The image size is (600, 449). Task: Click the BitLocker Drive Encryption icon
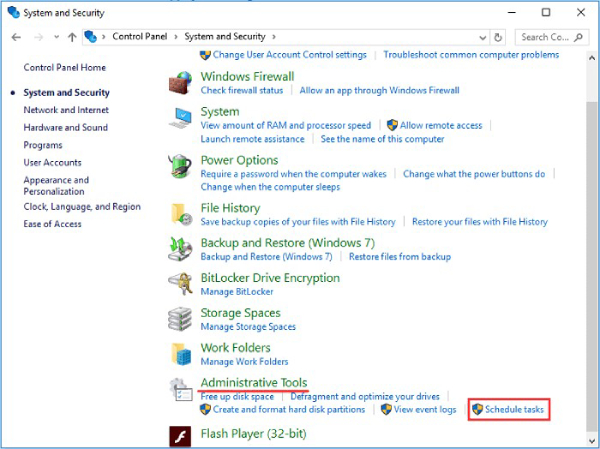[181, 283]
